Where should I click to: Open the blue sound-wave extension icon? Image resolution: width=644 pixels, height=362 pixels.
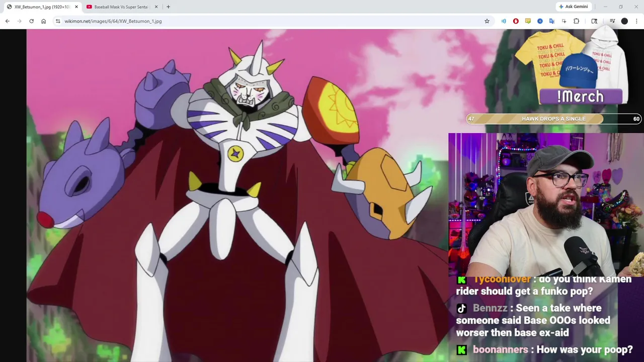pyautogui.click(x=504, y=21)
